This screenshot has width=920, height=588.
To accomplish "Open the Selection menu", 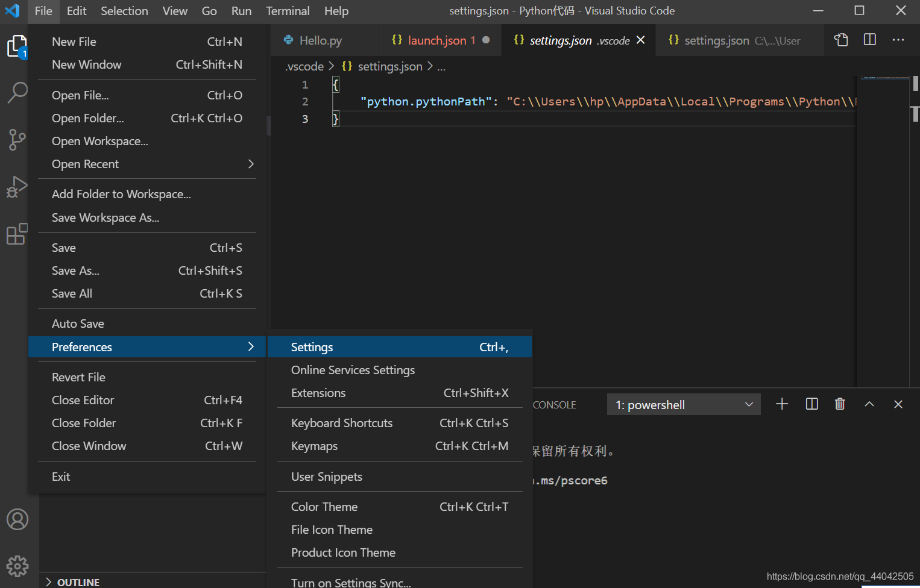I will tap(124, 11).
